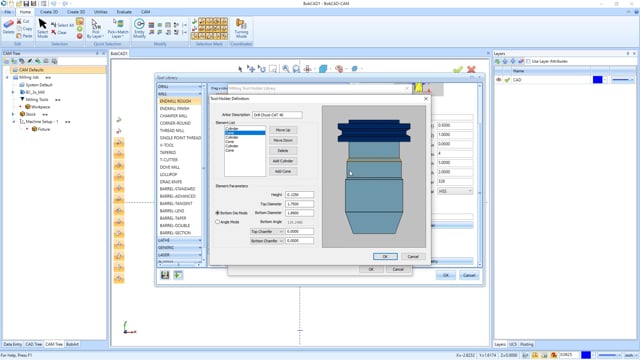Switch to the UCS tab in Layers panel
Viewport: 640px width, 360px height.
point(513,344)
